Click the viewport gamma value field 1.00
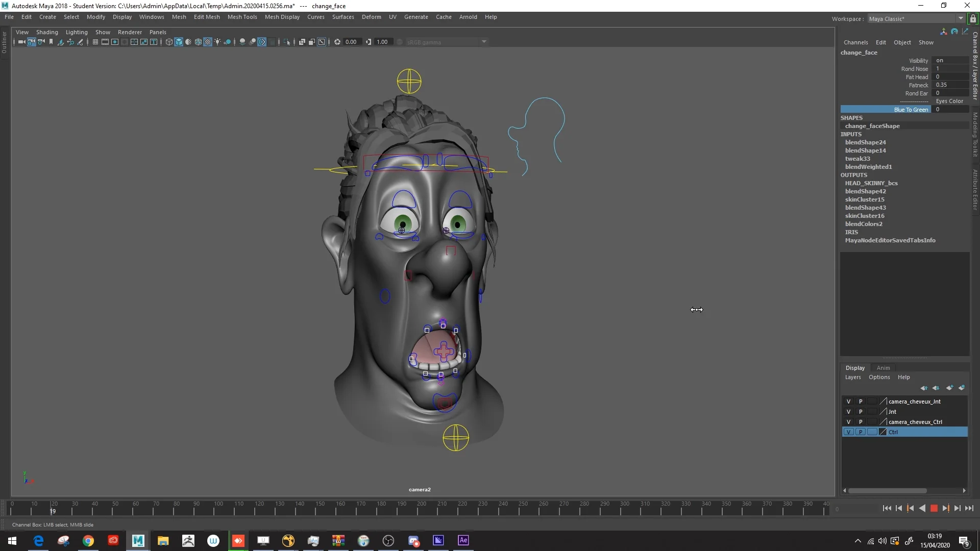Image resolution: width=980 pixels, height=551 pixels. point(382,42)
